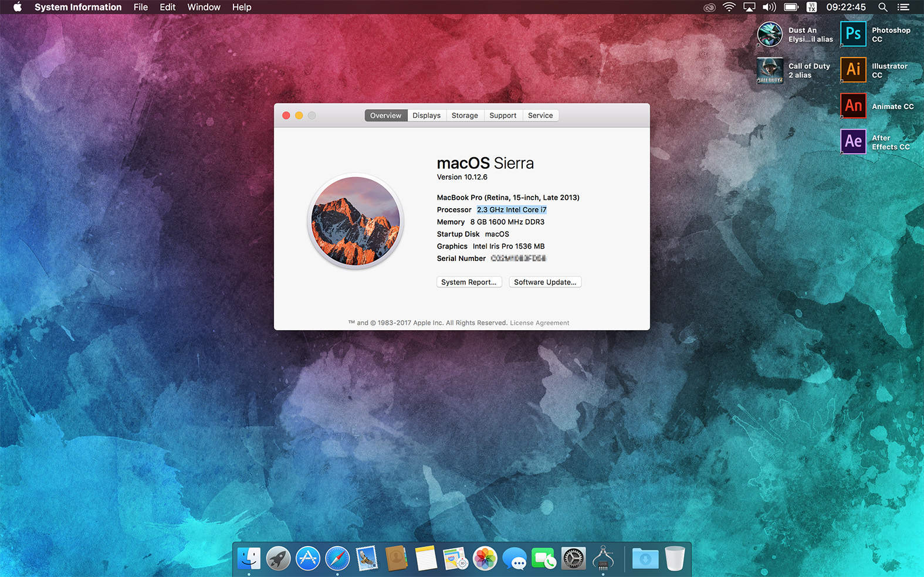Click battery status icon
Image resolution: width=924 pixels, height=577 pixels.
coord(791,7)
